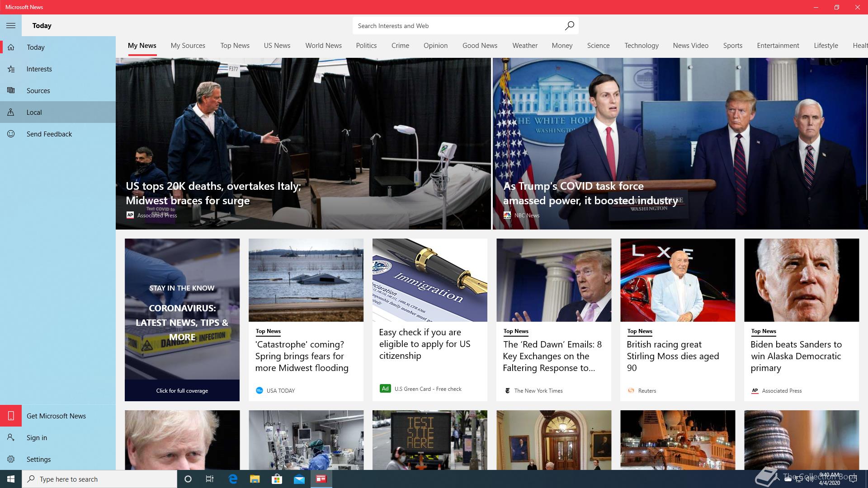Screen dimensions: 868x488
Task: Open the gavel image article thumbnail
Action: (802, 440)
